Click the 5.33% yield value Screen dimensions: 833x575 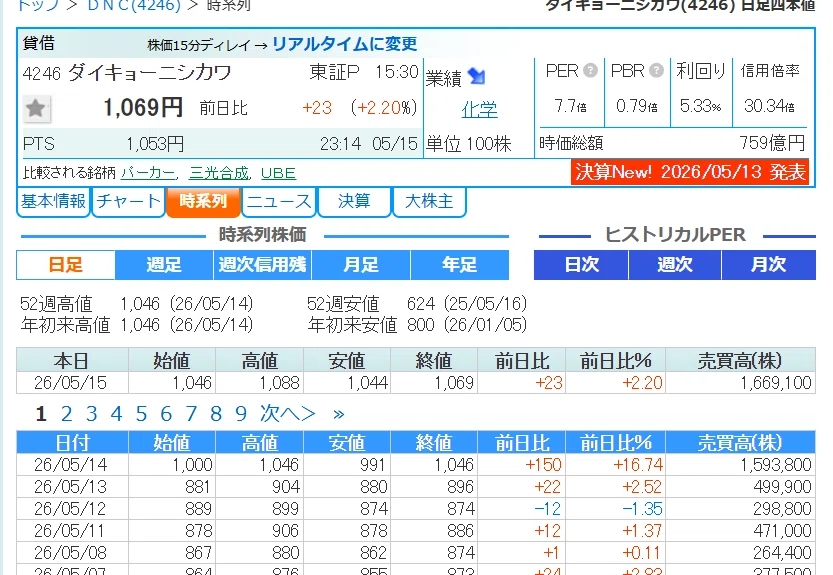[x=701, y=106]
